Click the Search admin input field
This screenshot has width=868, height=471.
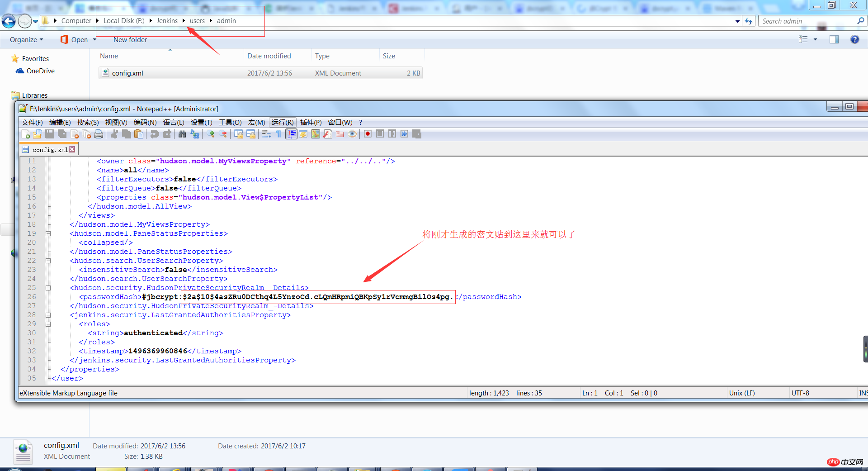pos(807,21)
